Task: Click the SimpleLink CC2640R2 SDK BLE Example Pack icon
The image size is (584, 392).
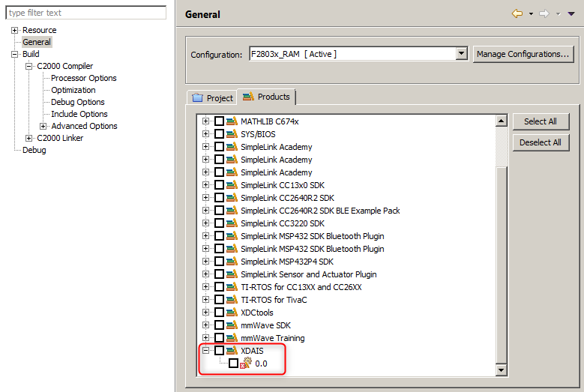Action: coord(232,211)
